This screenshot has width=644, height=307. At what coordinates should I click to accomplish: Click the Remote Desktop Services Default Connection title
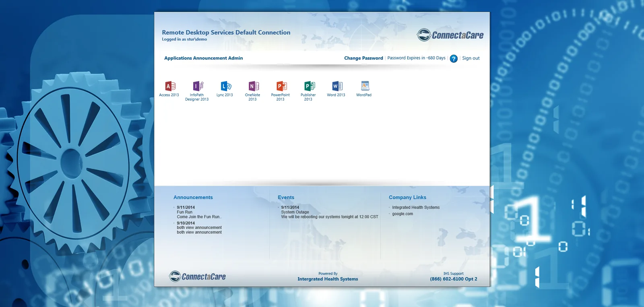point(226,33)
